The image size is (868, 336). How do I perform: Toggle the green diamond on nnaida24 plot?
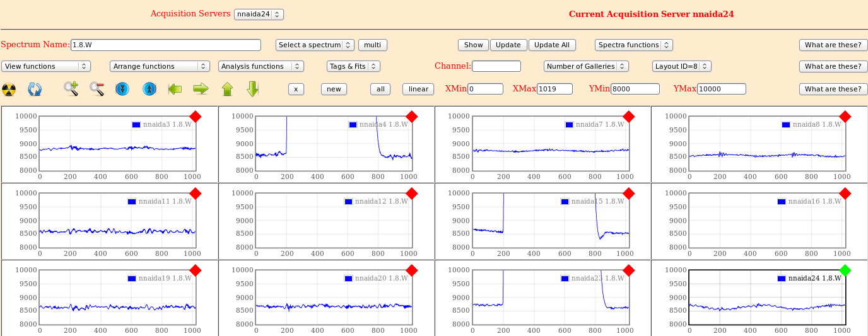[845, 270]
